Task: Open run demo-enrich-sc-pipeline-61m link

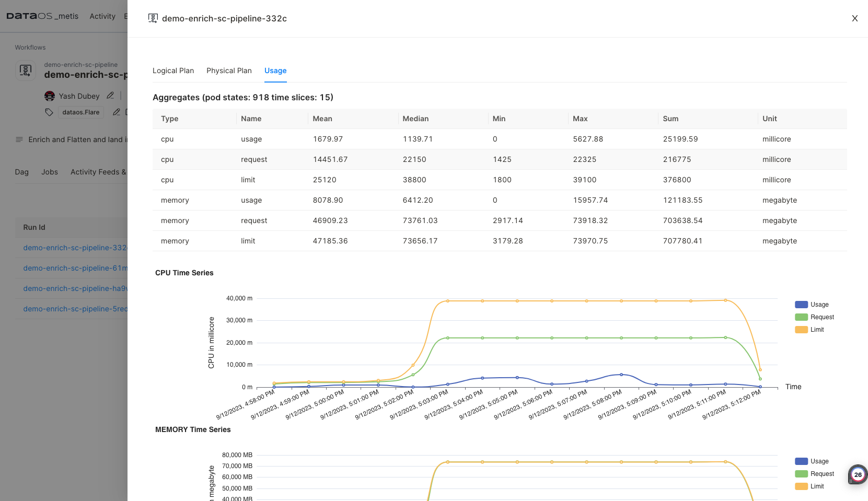Action: (x=75, y=268)
